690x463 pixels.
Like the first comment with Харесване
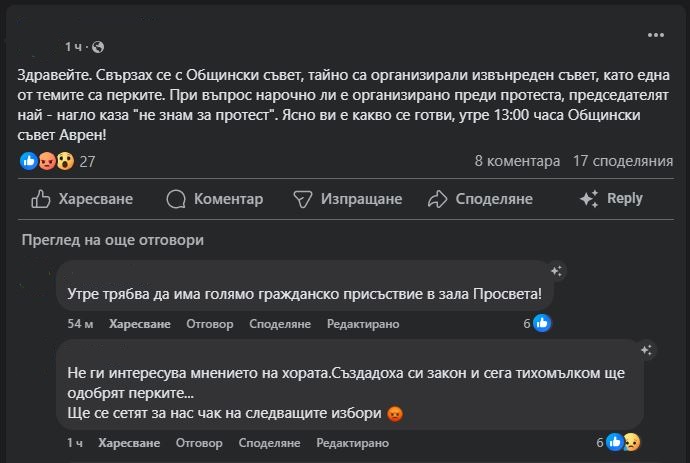point(140,324)
